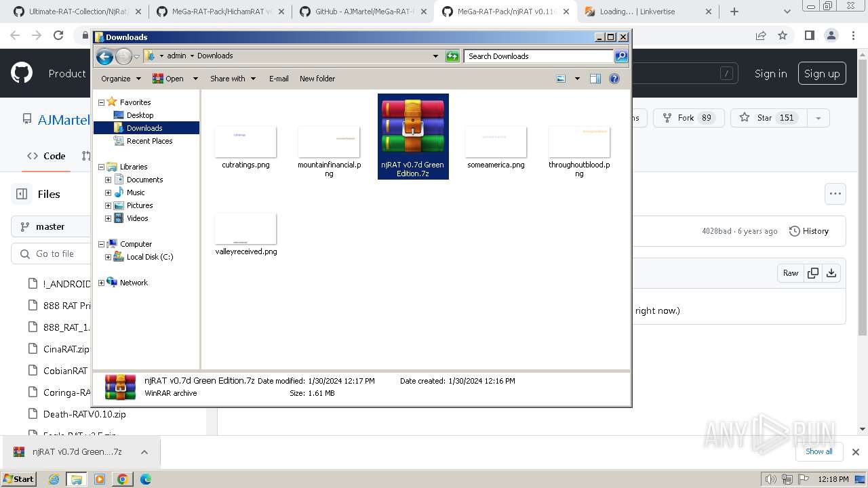Viewport: 868px width, 488px height.
Task: Select the njRAT v0.7d Green Edition.7z file
Action: [x=413, y=136]
